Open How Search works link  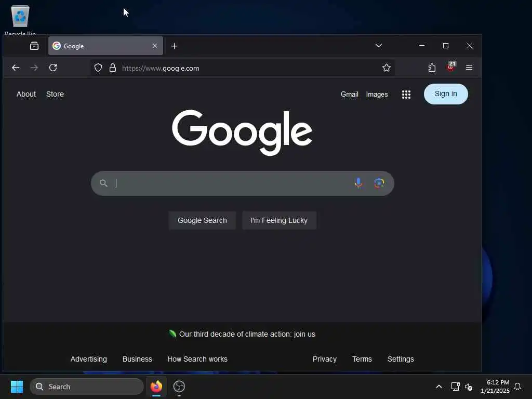tap(197, 359)
